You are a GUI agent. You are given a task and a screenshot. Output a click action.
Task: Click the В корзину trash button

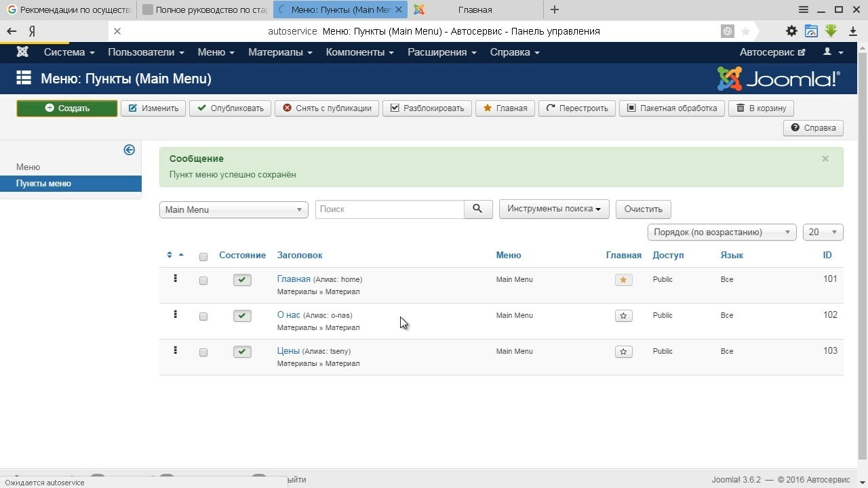point(762,108)
